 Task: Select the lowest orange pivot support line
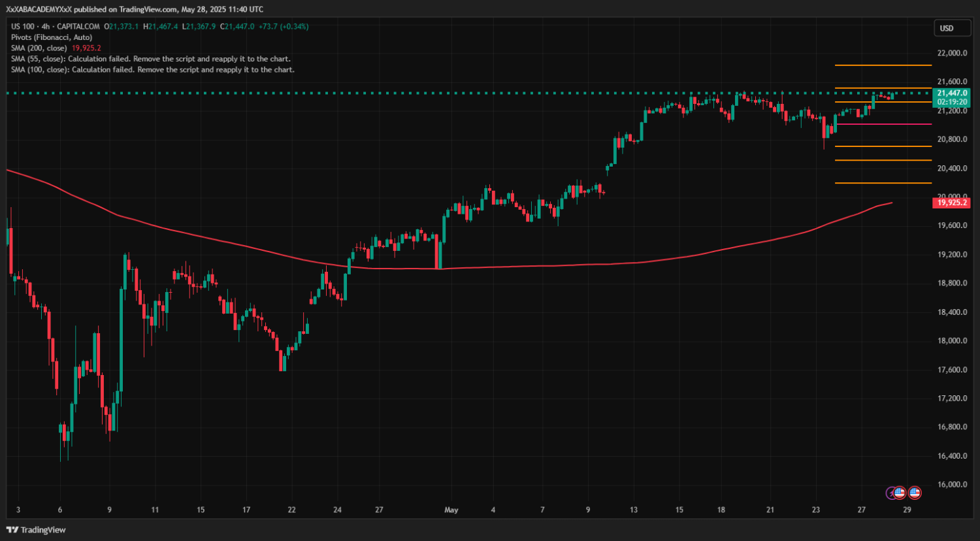883,183
